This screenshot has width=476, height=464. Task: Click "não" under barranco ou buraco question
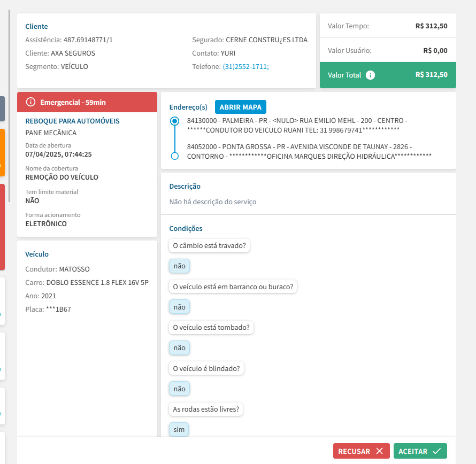(179, 307)
